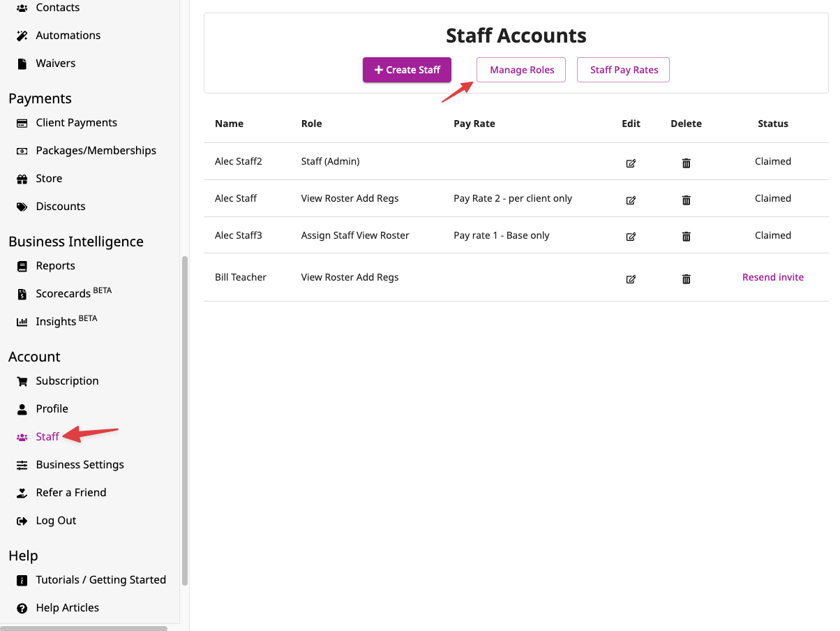Select the 'Alec Staff2' name cell
The image size is (840, 631).
tap(239, 161)
